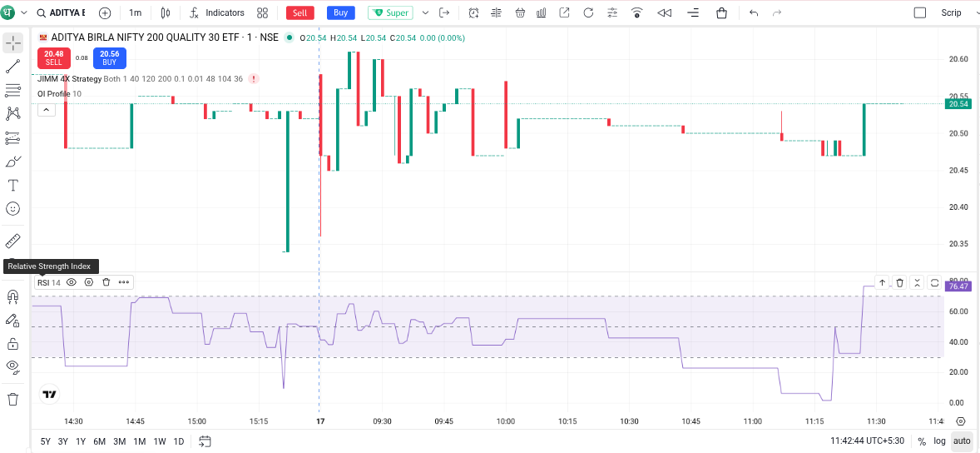Click the 20.56 BUY price button
The width and height of the screenshot is (980, 453).
[109, 58]
